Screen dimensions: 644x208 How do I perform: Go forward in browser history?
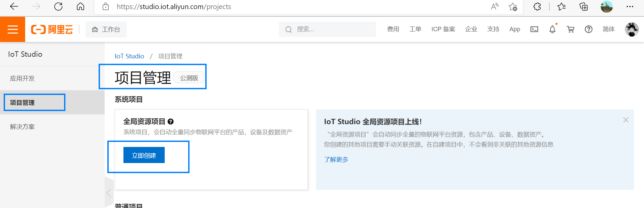click(36, 6)
